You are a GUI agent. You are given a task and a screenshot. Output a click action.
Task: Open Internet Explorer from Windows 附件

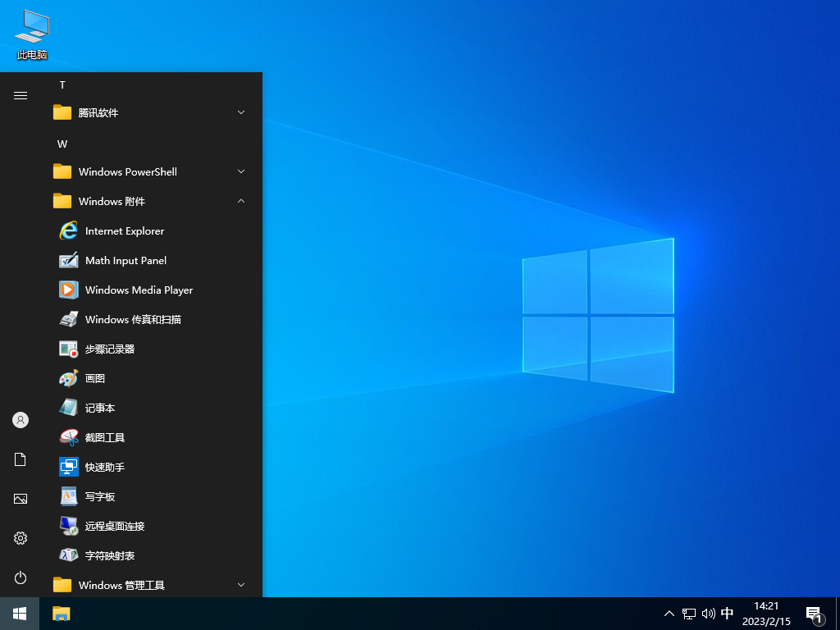coord(123,231)
